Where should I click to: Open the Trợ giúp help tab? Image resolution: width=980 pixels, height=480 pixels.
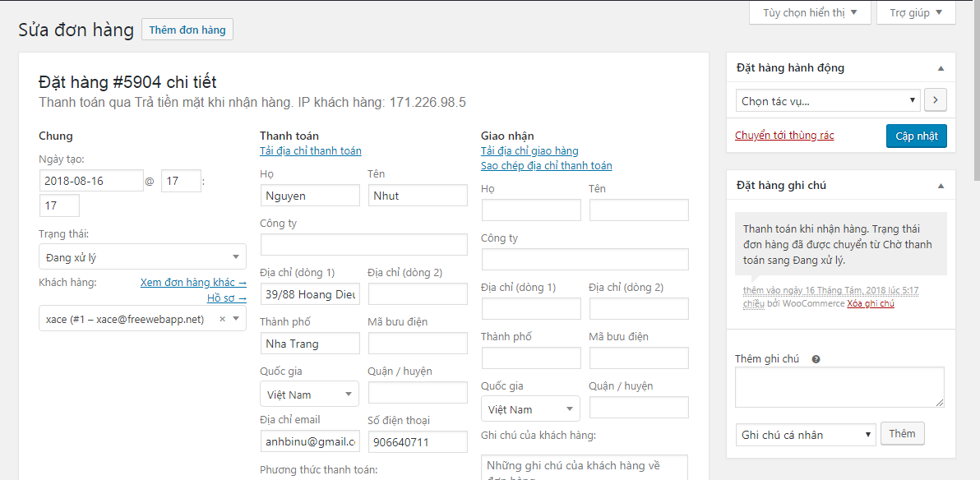point(916,13)
